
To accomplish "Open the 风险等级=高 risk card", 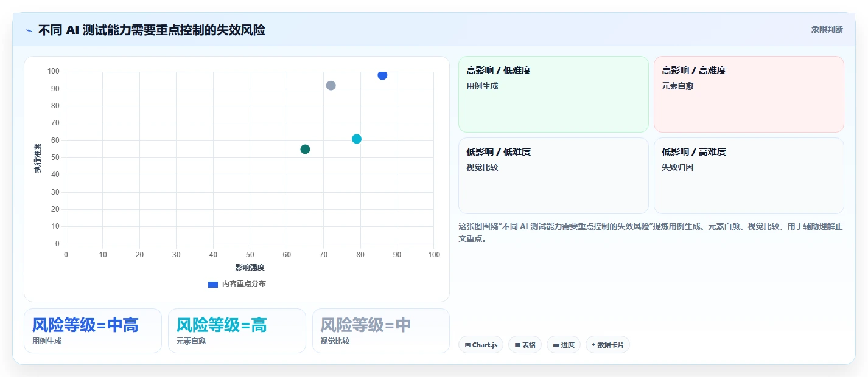I will (x=237, y=331).
